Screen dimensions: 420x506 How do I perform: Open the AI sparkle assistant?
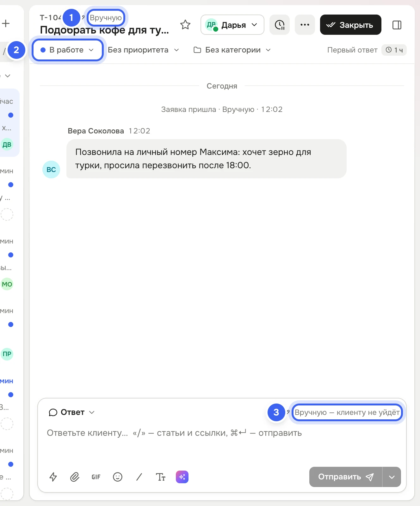(x=182, y=477)
